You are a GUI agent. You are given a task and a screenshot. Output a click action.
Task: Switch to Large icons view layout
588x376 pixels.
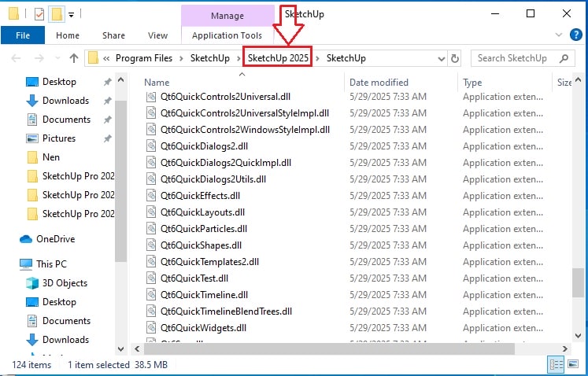coord(573,364)
